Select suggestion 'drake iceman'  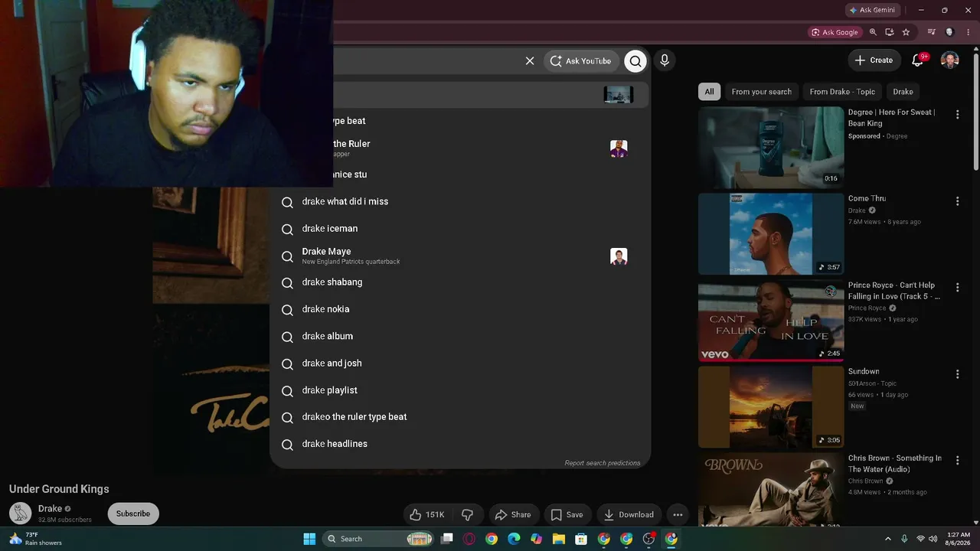click(460, 229)
